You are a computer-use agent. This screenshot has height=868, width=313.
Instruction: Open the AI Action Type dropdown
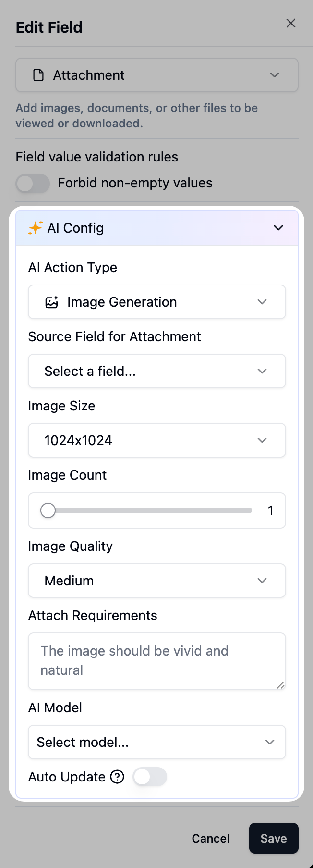tap(157, 302)
